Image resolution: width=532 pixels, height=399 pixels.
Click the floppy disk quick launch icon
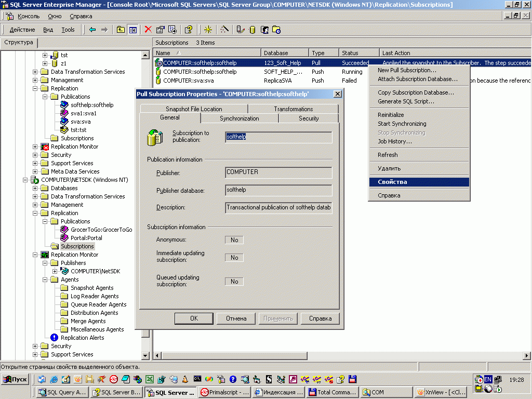353,379
